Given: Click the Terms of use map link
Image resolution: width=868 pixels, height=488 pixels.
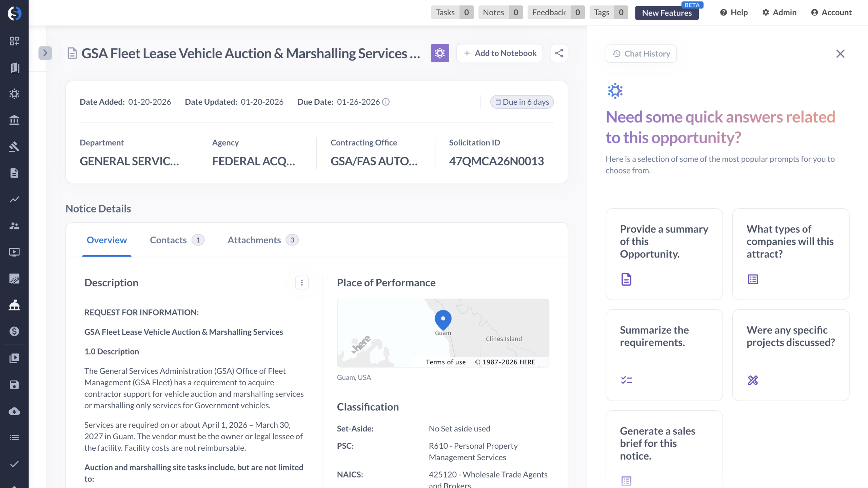Looking at the screenshot, I should pos(446,362).
